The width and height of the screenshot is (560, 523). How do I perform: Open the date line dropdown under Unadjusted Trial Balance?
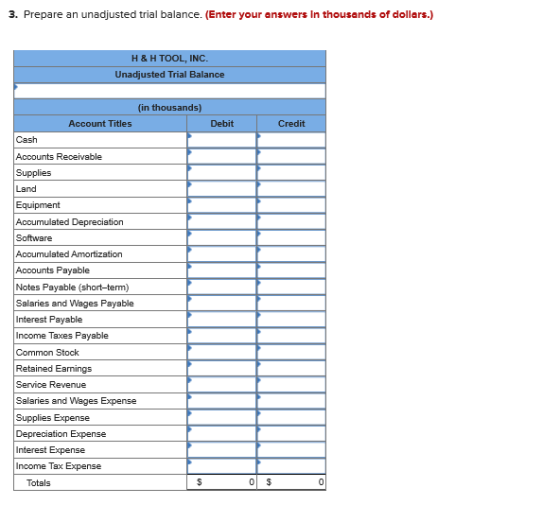[170, 91]
